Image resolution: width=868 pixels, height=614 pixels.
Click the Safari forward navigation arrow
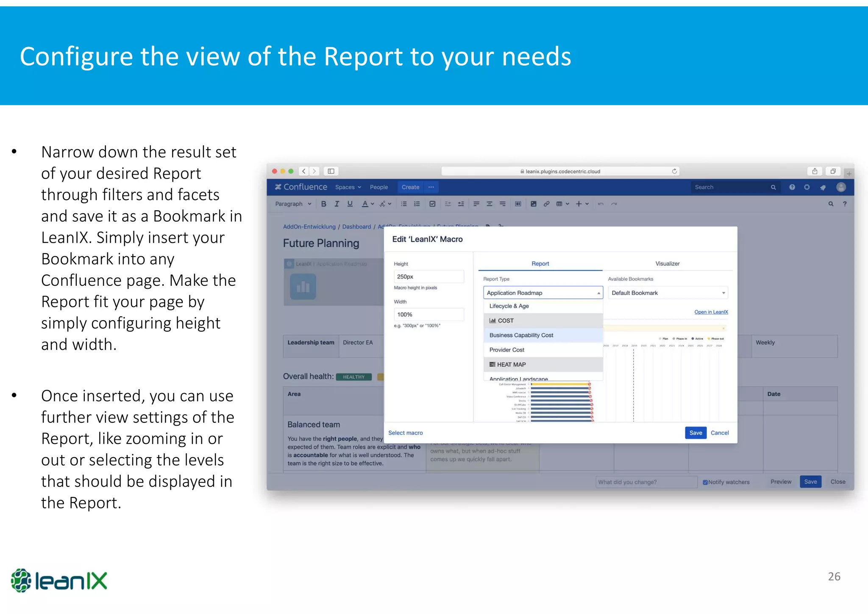314,171
